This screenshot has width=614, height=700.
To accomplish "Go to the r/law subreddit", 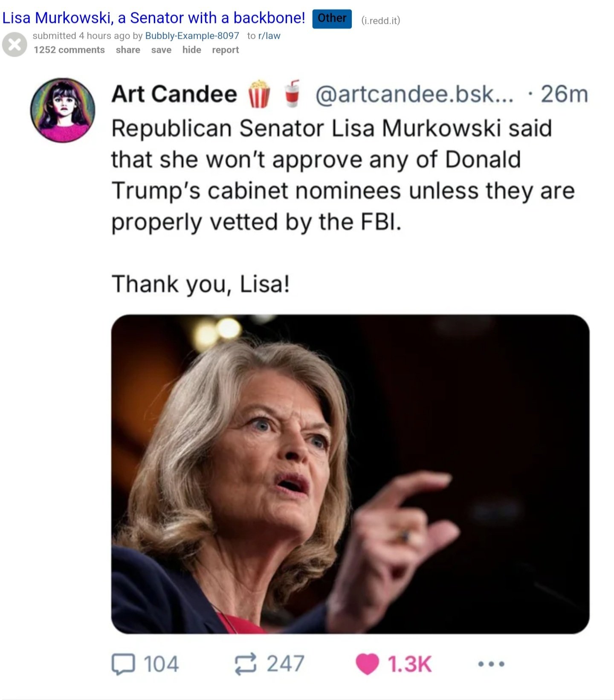I will (x=269, y=36).
